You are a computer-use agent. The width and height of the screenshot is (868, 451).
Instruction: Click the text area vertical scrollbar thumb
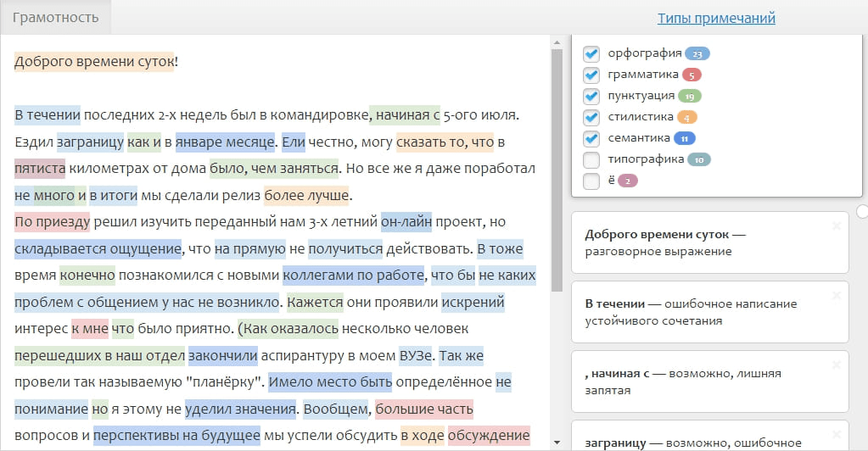557,170
